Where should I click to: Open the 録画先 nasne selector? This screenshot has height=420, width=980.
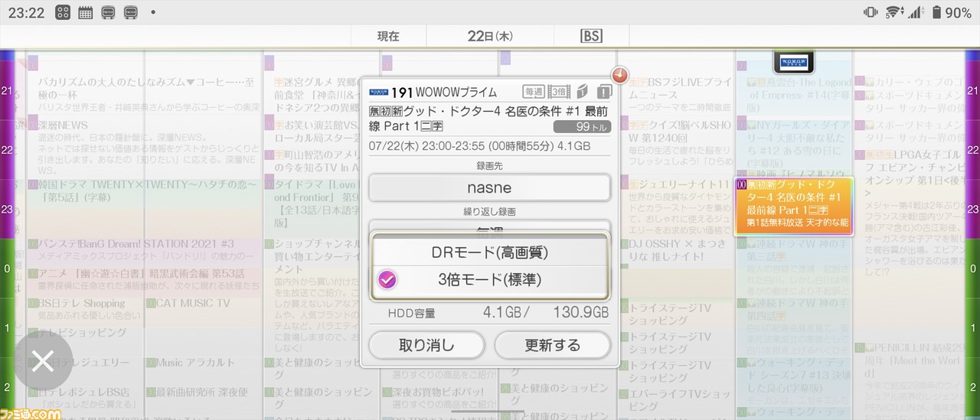pos(489,187)
